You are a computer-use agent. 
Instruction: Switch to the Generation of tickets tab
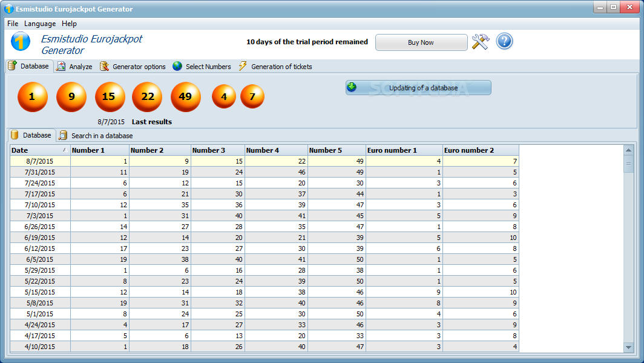coord(275,66)
